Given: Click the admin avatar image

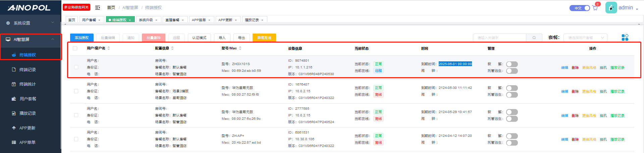Looking at the screenshot, I should click(x=611, y=8).
